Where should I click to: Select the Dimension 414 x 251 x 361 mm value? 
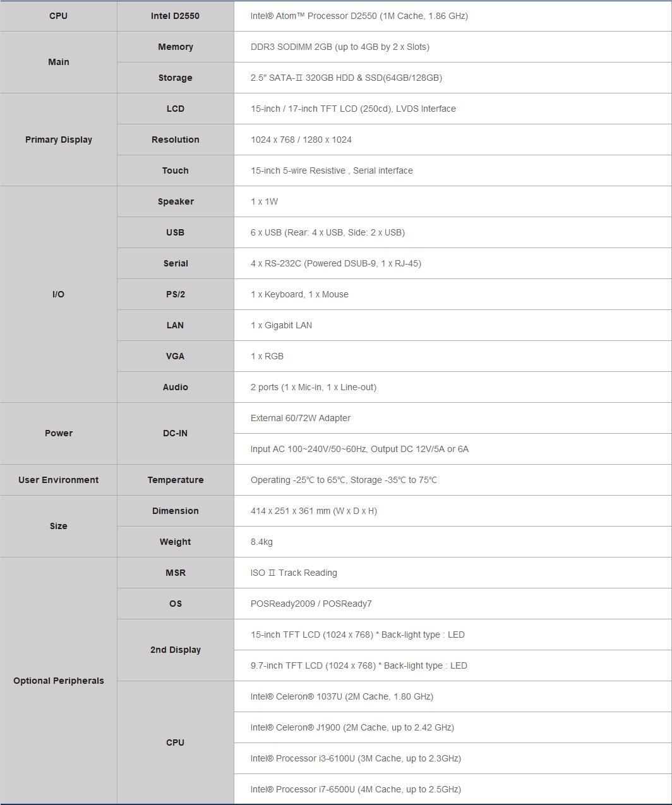click(x=313, y=511)
